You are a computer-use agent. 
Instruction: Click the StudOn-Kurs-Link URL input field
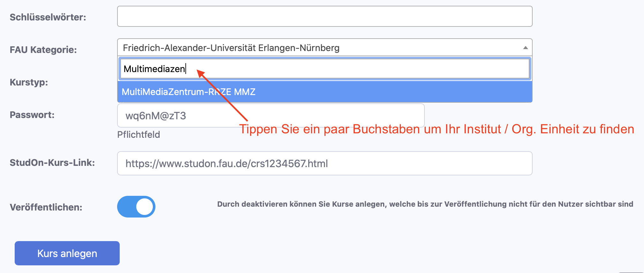click(325, 164)
